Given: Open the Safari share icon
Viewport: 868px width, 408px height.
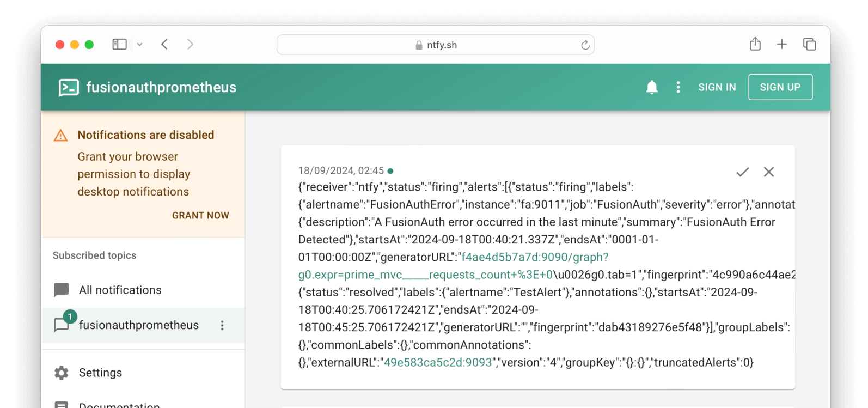Looking at the screenshot, I should pyautogui.click(x=755, y=44).
